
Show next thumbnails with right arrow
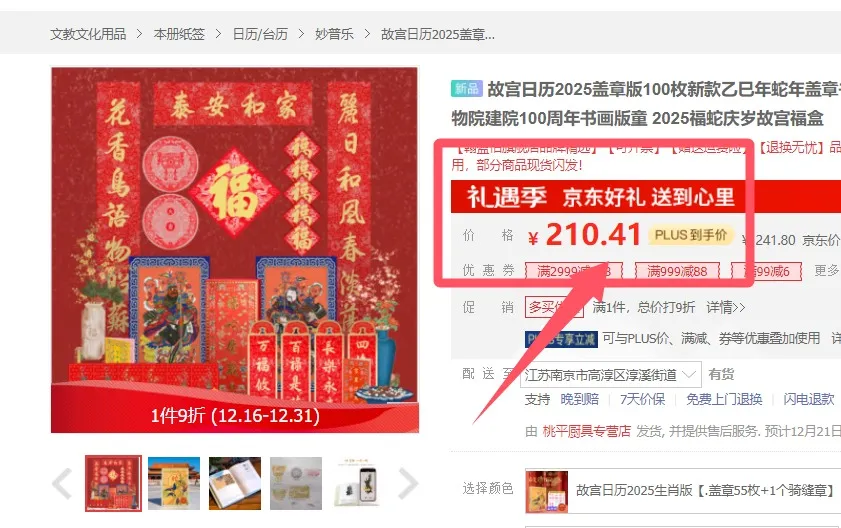pyautogui.click(x=408, y=483)
